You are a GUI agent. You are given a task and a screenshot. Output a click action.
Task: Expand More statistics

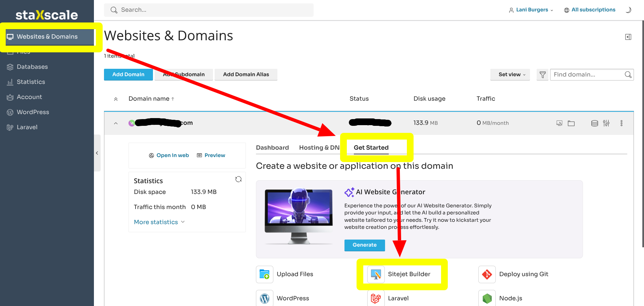(x=159, y=222)
